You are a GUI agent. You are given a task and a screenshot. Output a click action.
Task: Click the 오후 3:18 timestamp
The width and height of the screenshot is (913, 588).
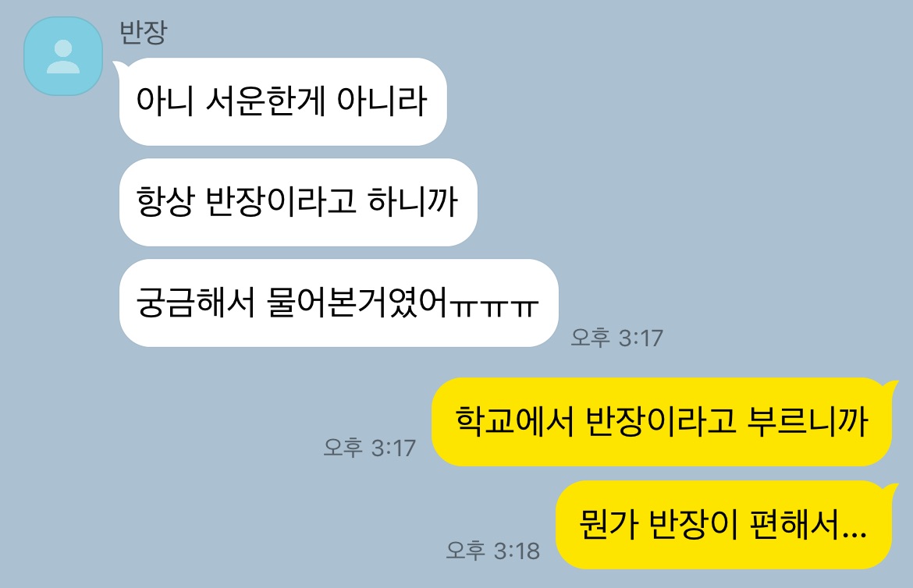coord(492,551)
